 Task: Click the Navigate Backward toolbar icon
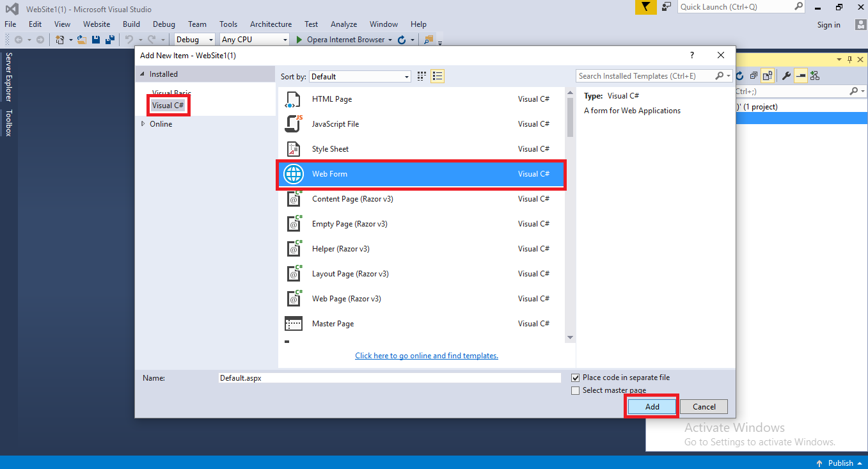coord(19,39)
